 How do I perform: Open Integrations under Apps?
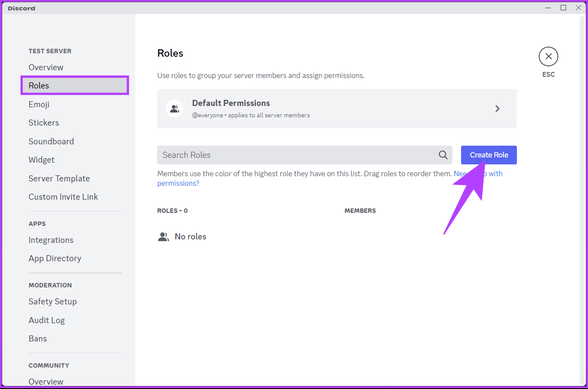click(51, 240)
